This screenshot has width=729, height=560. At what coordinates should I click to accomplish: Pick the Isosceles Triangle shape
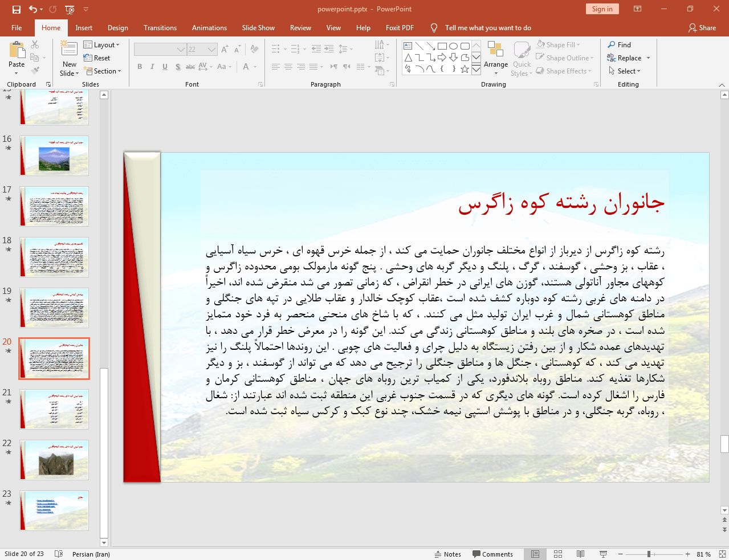click(408, 58)
